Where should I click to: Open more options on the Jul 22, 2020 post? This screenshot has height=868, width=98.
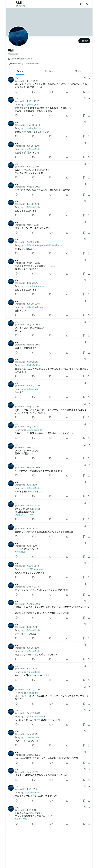click(x=89, y=98)
